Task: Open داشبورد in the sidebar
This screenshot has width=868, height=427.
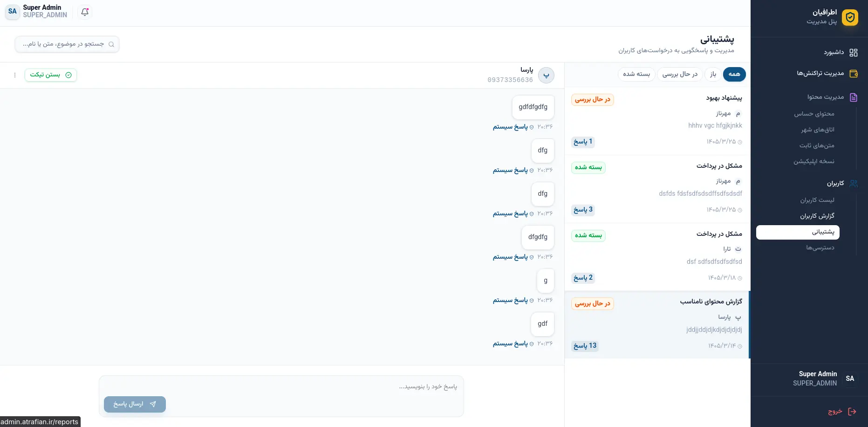Action: click(x=810, y=52)
